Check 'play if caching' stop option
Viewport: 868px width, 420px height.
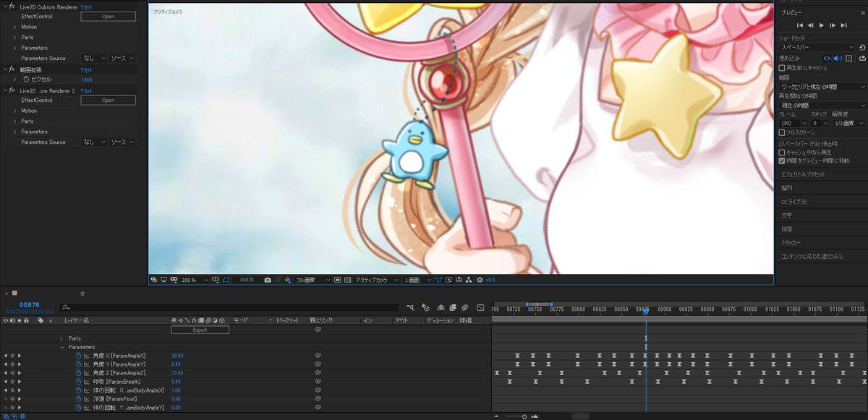tap(782, 153)
